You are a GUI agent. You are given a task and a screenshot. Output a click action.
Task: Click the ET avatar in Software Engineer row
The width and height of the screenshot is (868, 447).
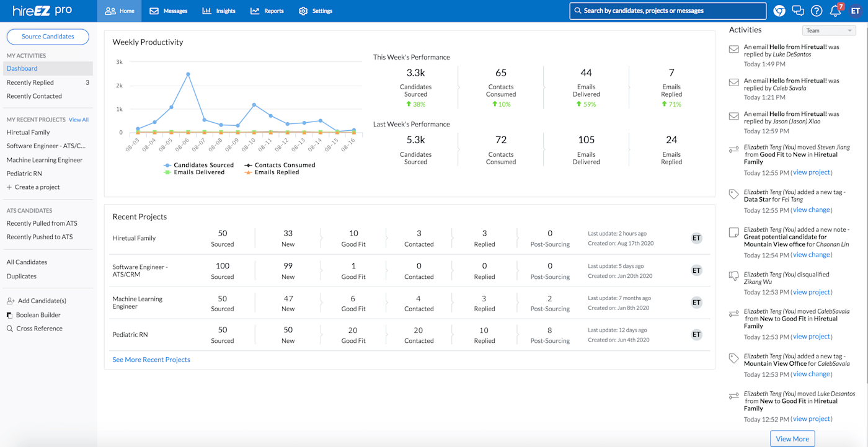[x=696, y=270]
